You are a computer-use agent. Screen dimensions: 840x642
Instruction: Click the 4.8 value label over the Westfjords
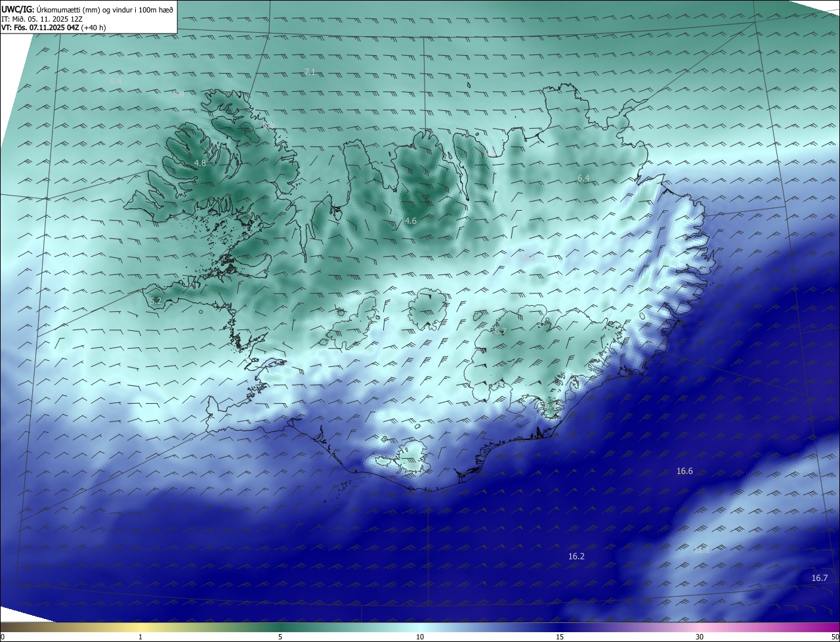click(x=200, y=163)
